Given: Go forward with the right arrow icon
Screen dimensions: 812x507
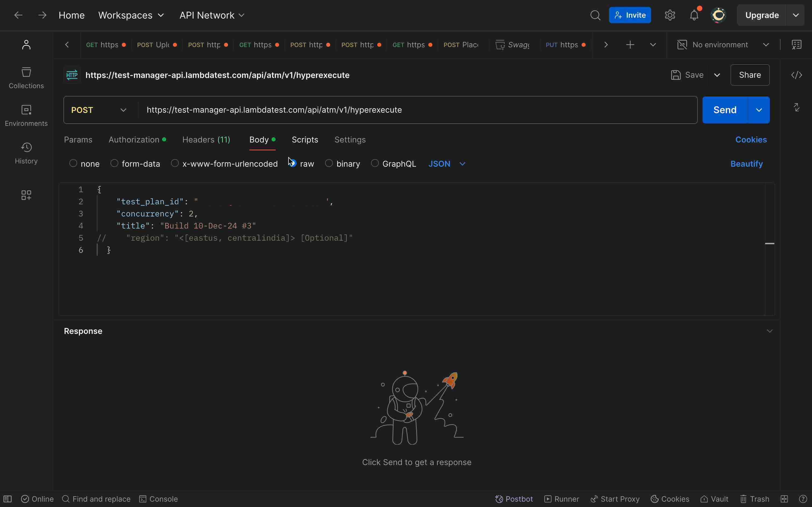Looking at the screenshot, I should pyautogui.click(x=42, y=15).
